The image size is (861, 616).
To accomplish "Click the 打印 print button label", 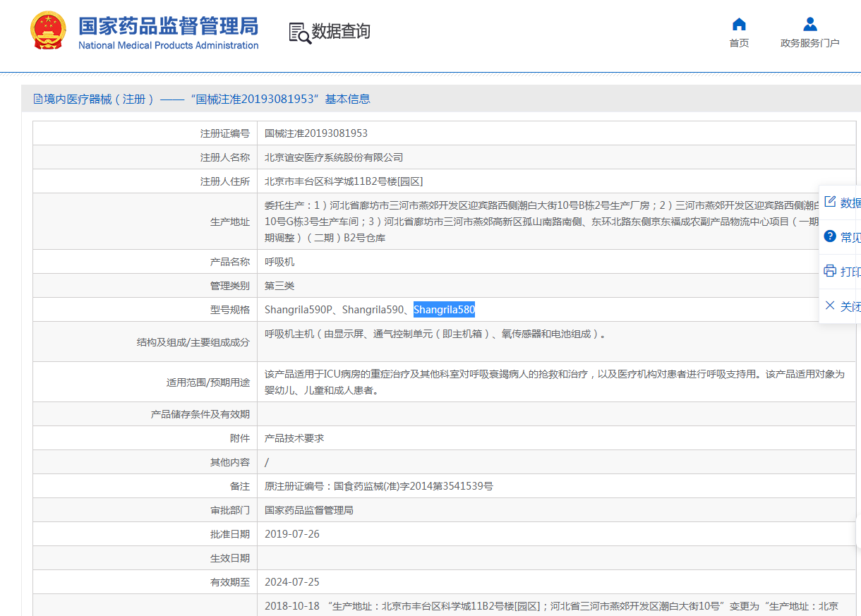I will click(x=850, y=272).
